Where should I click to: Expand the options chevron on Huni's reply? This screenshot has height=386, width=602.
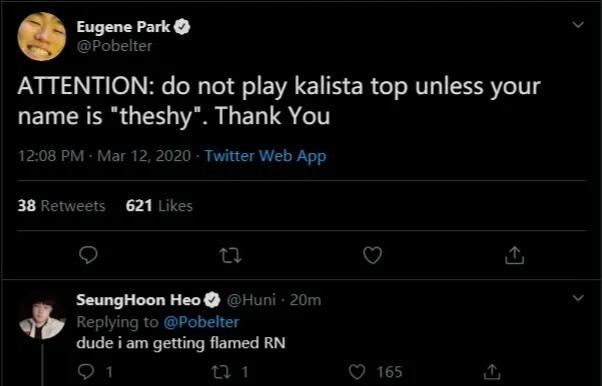click(x=578, y=298)
